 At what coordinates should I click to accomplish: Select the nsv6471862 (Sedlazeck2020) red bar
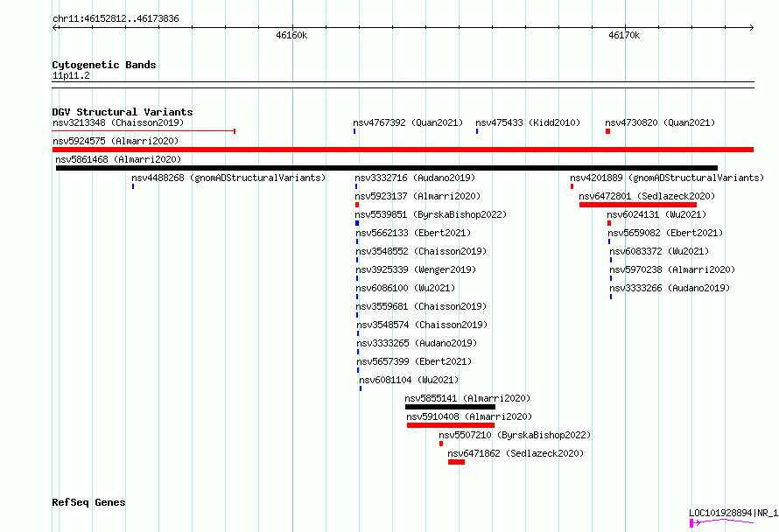point(457,462)
